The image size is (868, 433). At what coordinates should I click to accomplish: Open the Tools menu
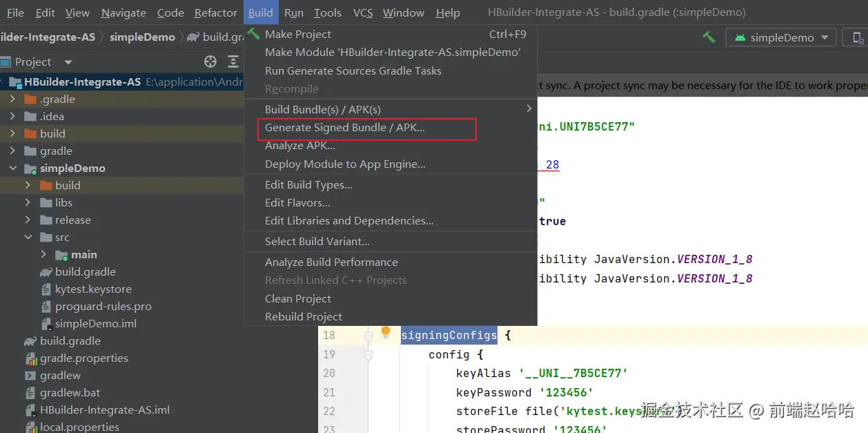coord(328,12)
